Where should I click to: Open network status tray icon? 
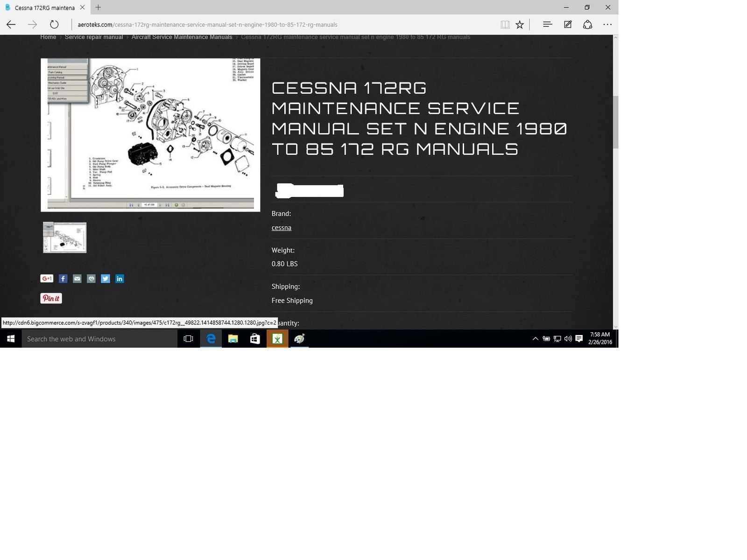point(557,339)
